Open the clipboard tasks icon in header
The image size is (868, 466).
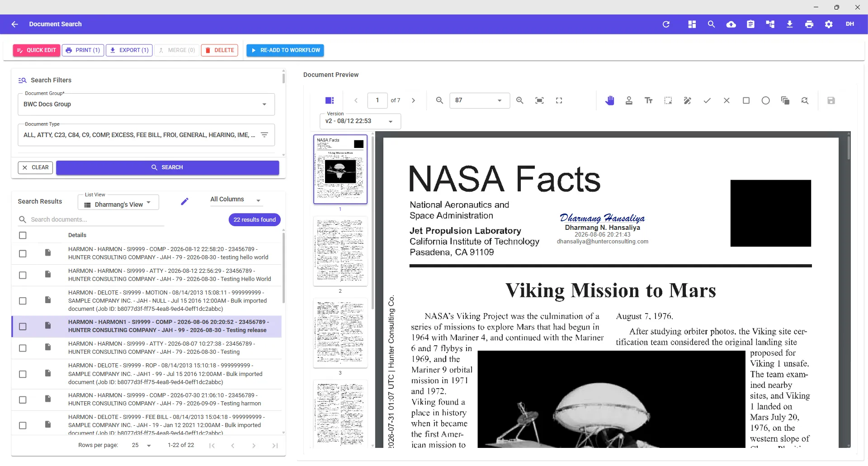click(750, 24)
